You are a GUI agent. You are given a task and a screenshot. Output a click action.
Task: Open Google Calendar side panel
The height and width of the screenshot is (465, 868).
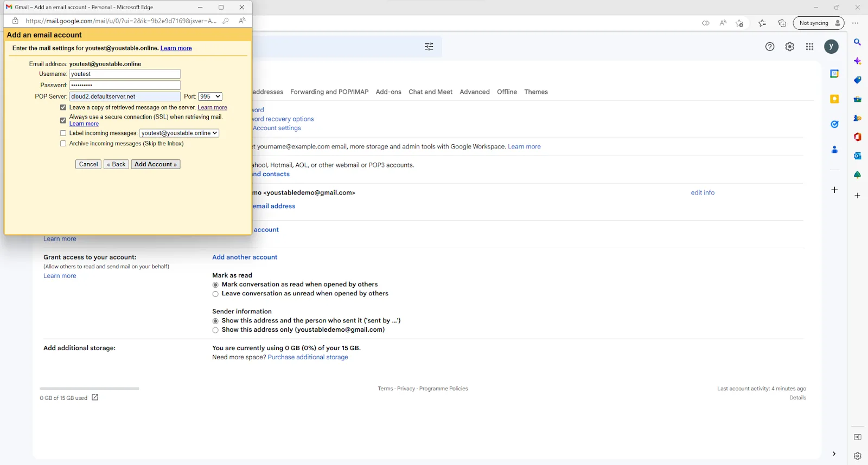[x=834, y=74]
